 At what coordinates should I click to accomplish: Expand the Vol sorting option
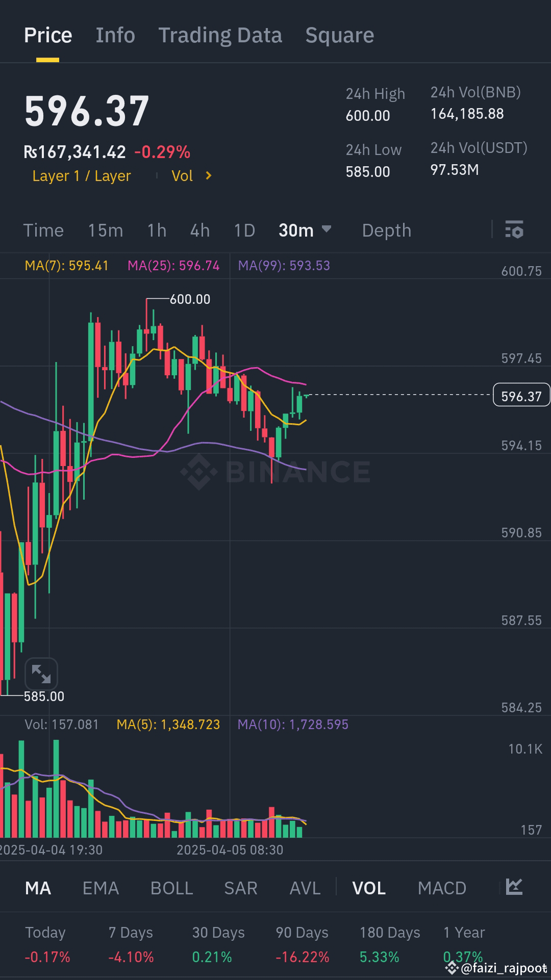pos(192,175)
